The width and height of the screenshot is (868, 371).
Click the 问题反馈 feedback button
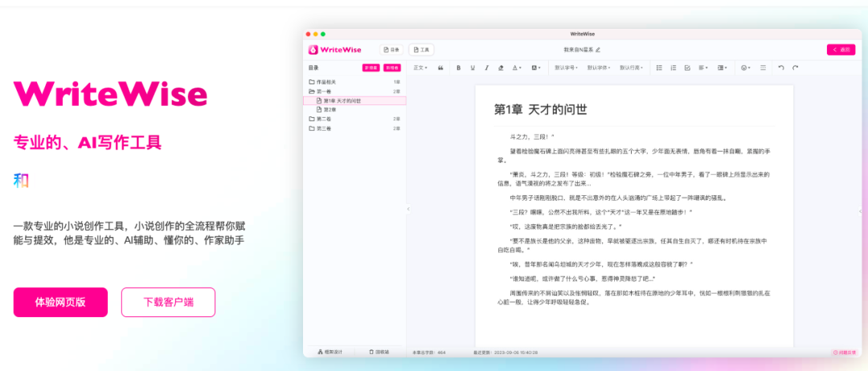[x=845, y=353]
